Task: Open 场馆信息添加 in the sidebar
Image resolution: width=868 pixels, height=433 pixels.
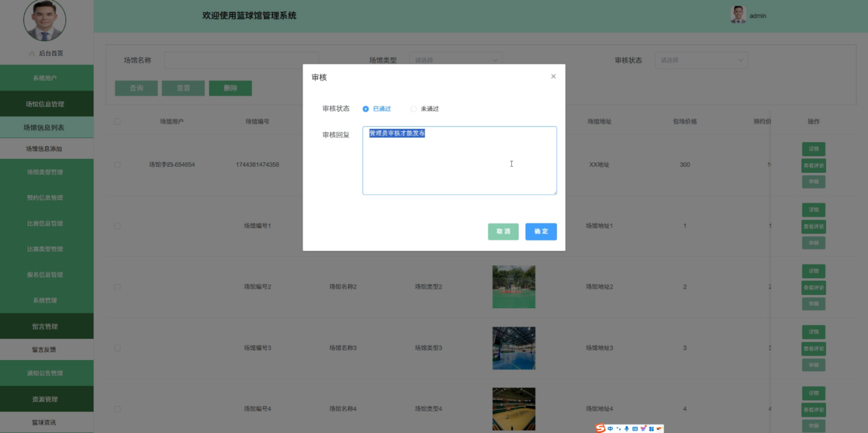Action: click(47, 149)
